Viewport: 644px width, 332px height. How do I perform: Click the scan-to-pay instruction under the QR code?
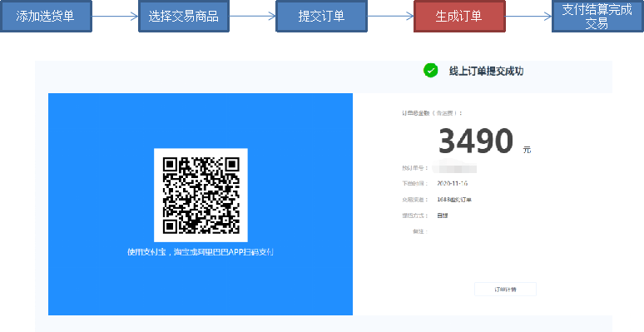pos(201,252)
